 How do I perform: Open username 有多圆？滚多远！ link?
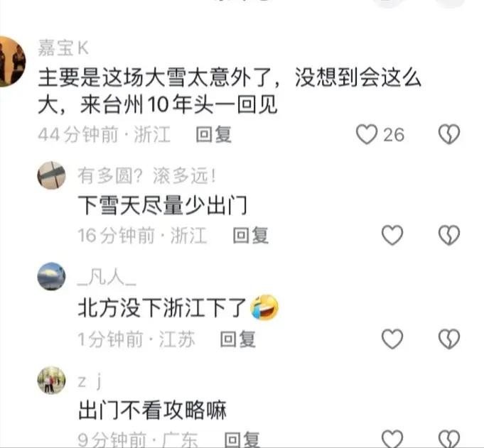pos(147,176)
